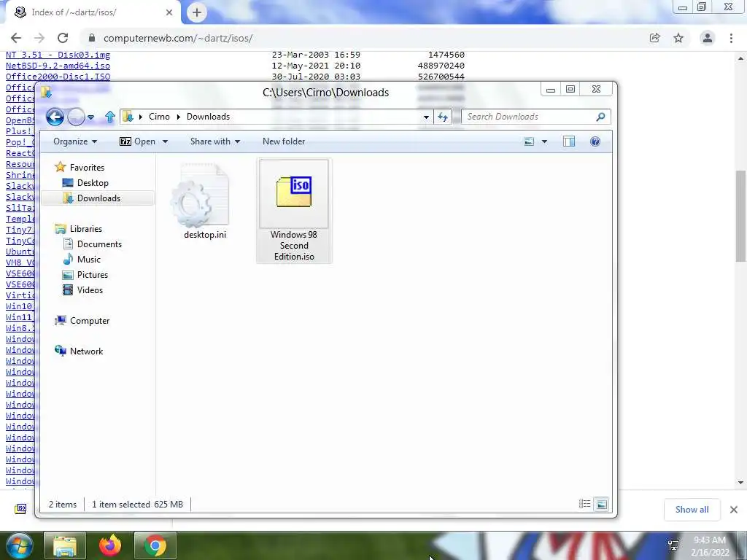Click Open with 7-Zip button
The width and height of the screenshot is (747, 560).
pyautogui.click(x=137, y=141)
